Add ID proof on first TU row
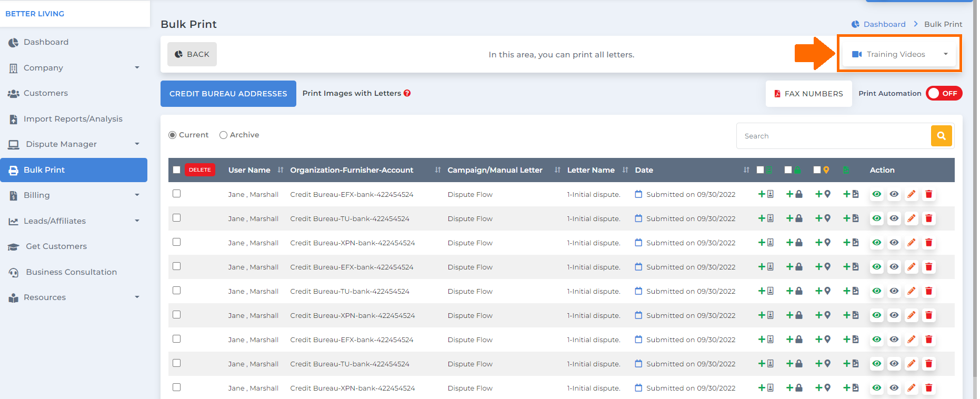980x399 pixels. pyautogui.click(x=766, y=218)
